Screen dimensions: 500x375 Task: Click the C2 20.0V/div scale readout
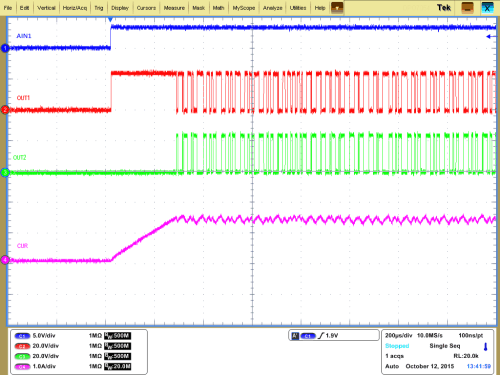45,346
